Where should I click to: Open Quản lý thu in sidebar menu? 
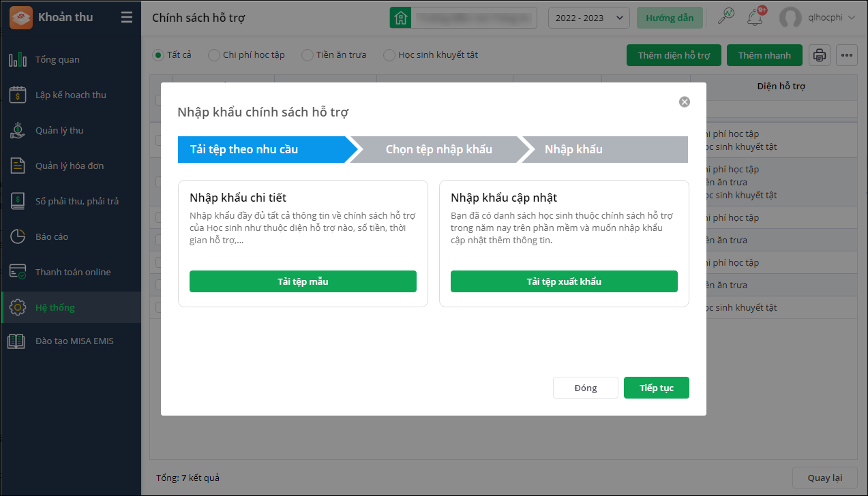[59, 130]
